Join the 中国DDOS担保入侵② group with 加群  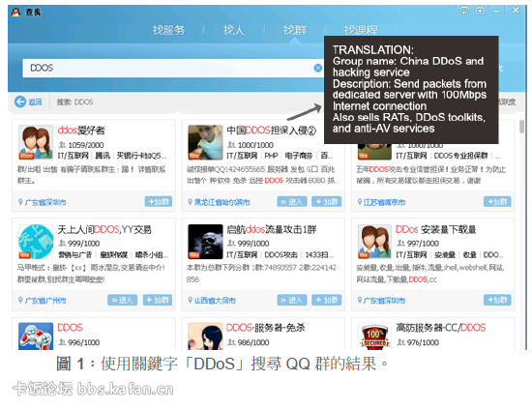point(326,201)
